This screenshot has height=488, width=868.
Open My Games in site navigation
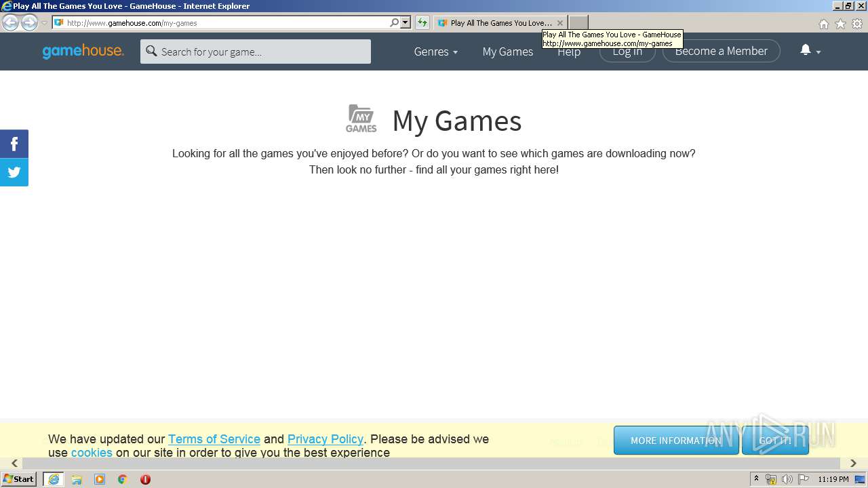(508, 52)
